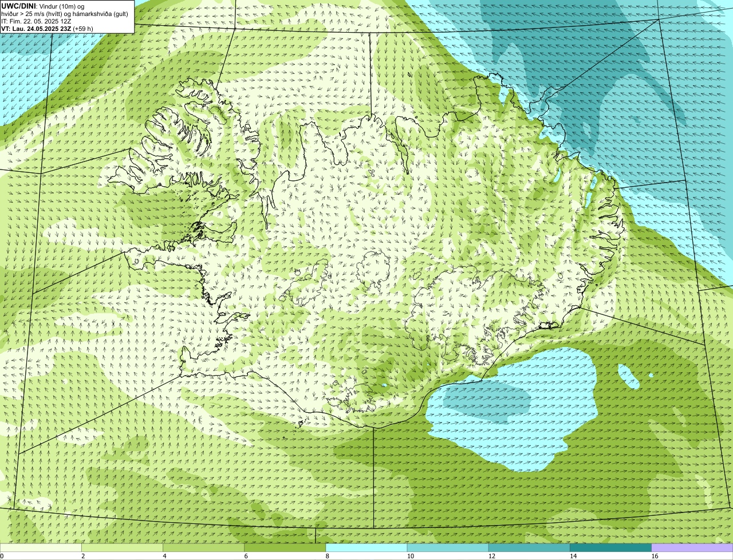
Task: Click the 'IT: Fim. 22. 05. 2025 12Z' line
Action: (36, 21)
